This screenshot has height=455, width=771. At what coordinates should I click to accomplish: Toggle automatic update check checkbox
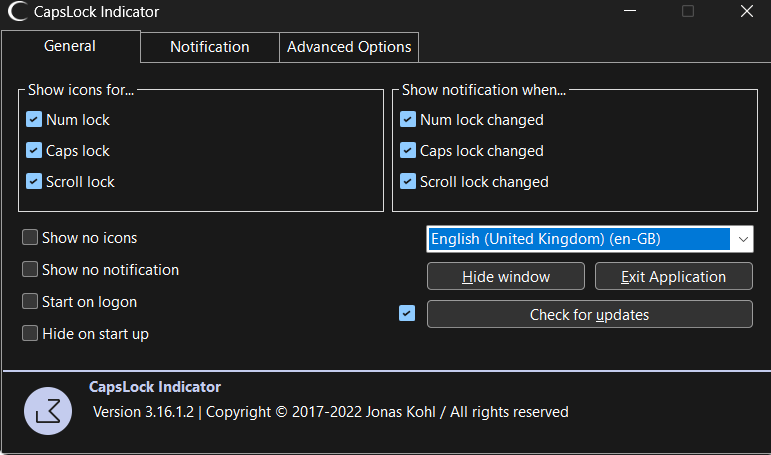[x=407, y=313]
